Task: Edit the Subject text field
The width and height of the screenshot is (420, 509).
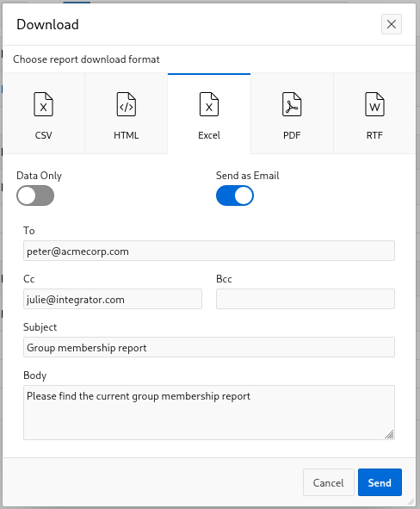Action: click(x=209, y=347)
